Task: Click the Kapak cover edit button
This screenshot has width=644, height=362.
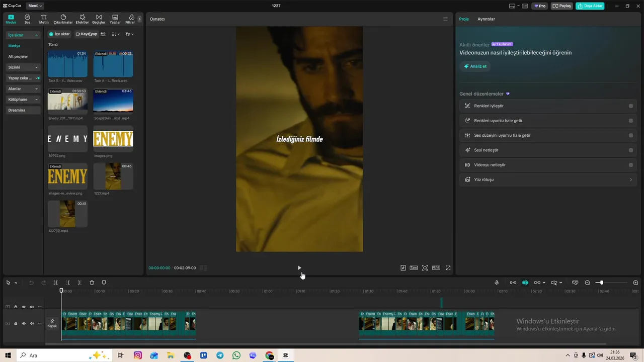Action: 52,323
